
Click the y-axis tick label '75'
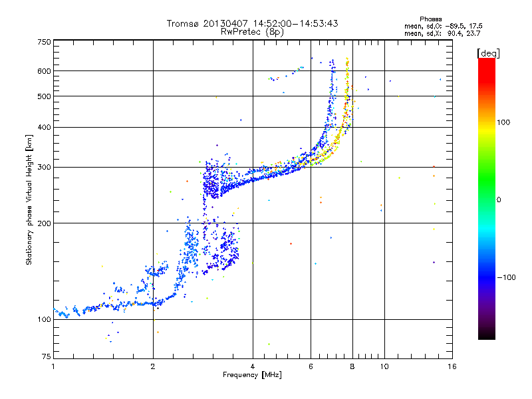point(47,356)
